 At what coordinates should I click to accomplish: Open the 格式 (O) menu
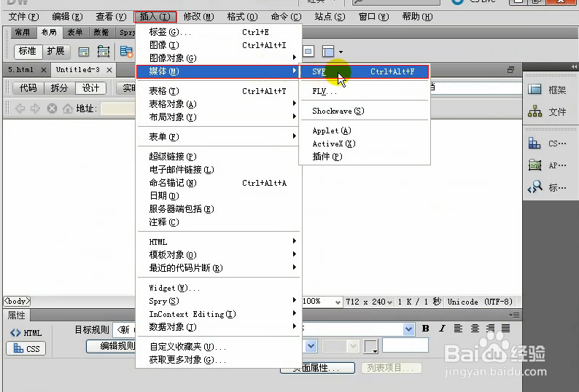(x=242, y=17)
